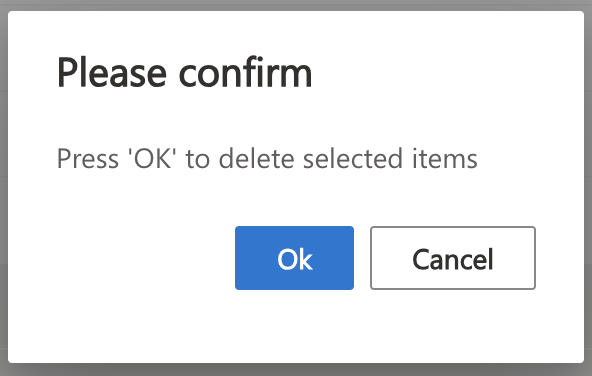Viewport: 592px width, 376px height.
Task: Dismiss the dialog via Cancel
Action: (453, 258)
